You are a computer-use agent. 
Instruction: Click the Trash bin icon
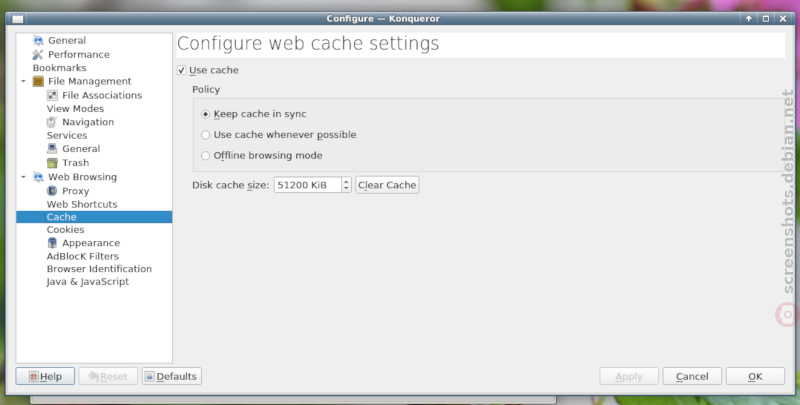coord(52,163)
